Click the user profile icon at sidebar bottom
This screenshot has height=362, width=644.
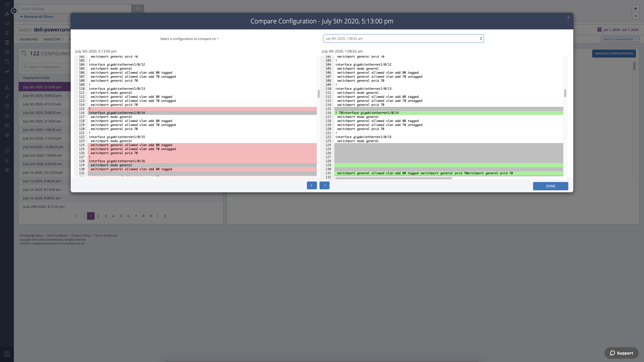(x=7, y=354)
